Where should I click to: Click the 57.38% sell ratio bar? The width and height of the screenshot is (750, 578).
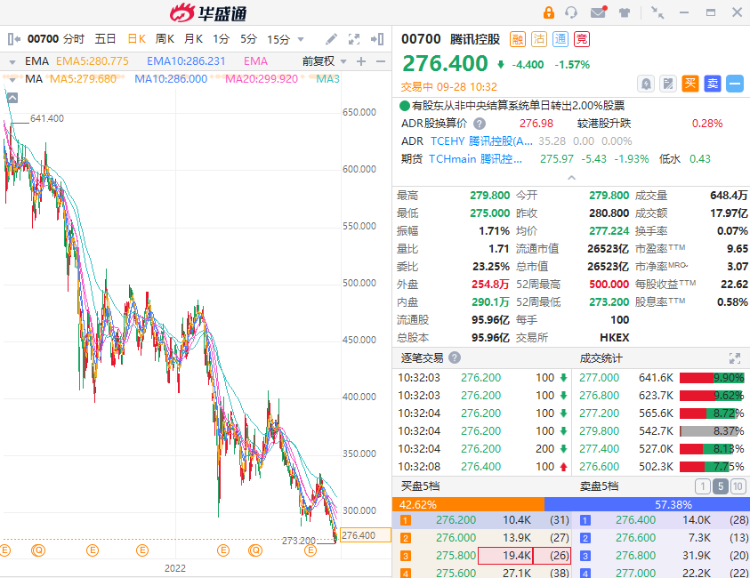click(x=647, y=504)
